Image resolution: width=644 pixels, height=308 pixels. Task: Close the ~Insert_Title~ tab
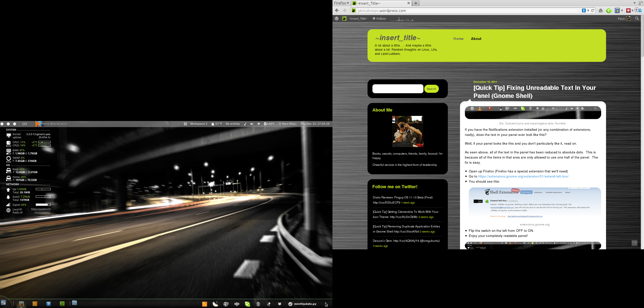pos(408,3)
